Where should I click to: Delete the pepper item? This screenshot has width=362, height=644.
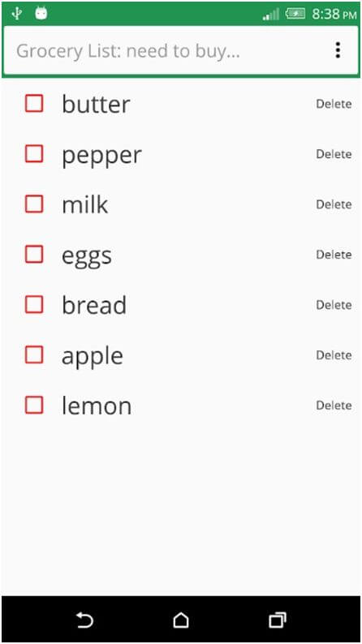click(x=334, y=154)
